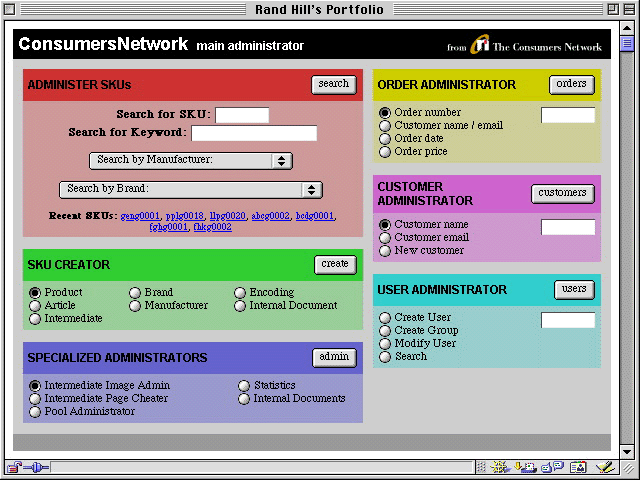
Task: Click the search button in Administer SKUs
Action: pyautogui.click(x=334, y=84)
